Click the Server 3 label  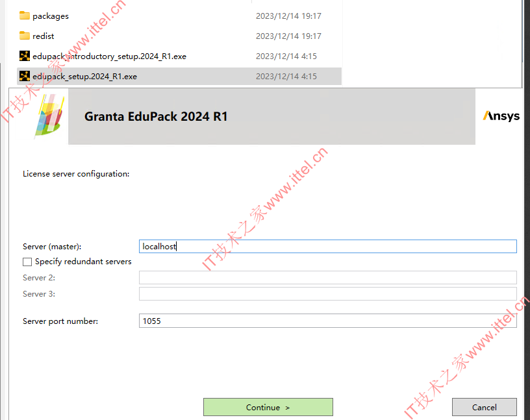[39, 293]
